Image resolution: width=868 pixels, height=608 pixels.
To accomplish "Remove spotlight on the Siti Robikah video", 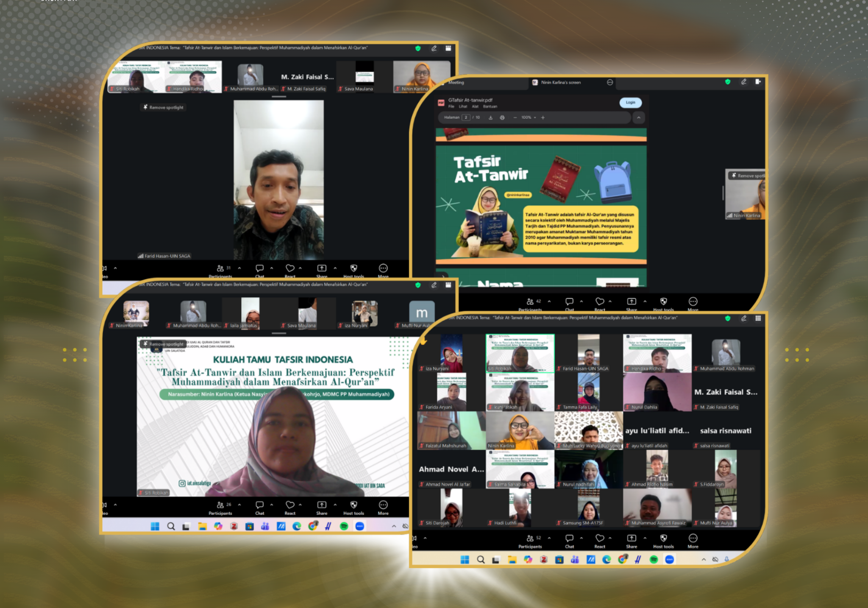I will (163, 344).
